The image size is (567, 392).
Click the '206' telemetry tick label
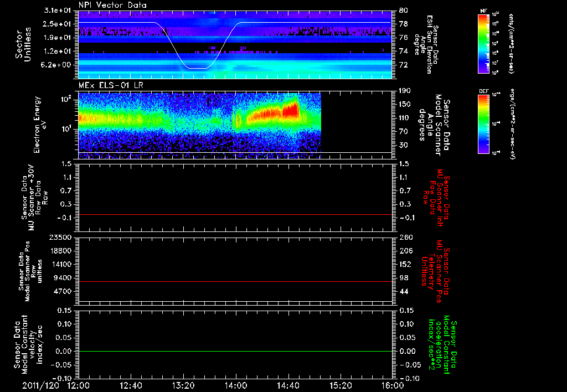pos(405,251)
